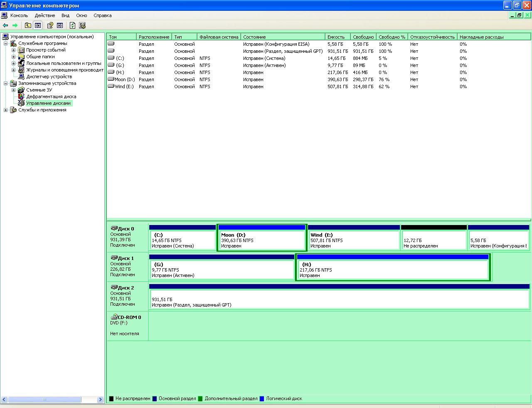This screenshot has width=532, height=408.
Task: Collapse the Запоминающие устройства node
Action: [5, 83]
